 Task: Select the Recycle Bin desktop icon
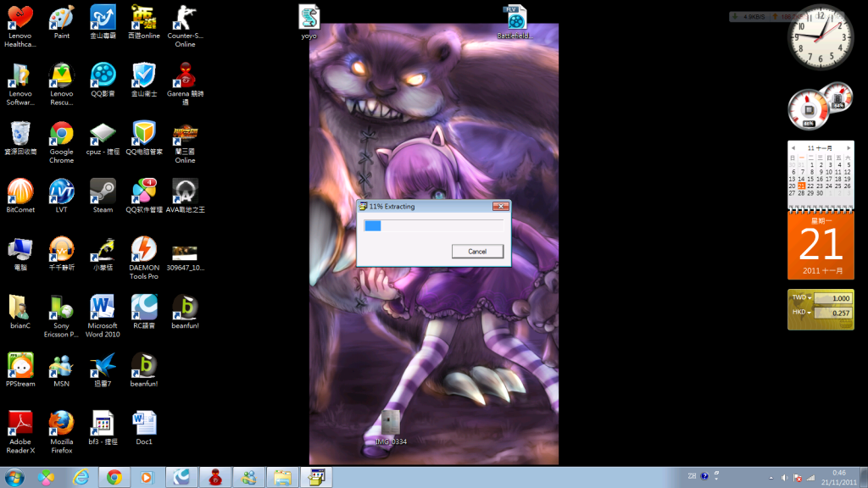(20, 138)
